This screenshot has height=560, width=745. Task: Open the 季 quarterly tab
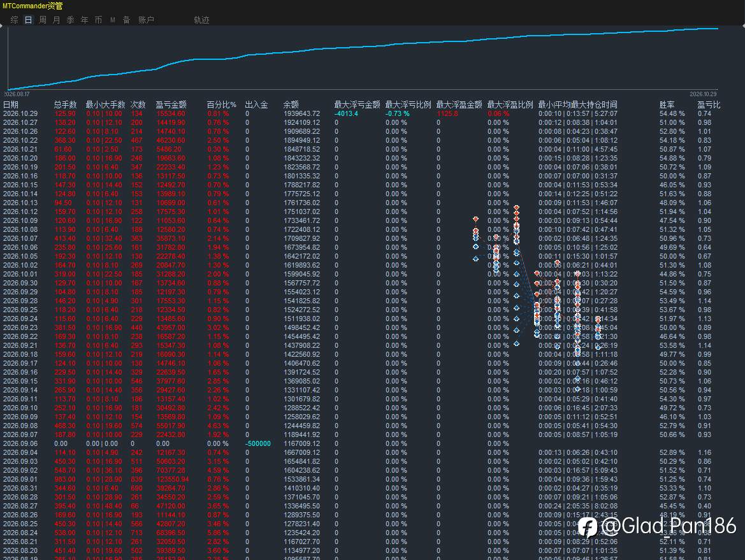pos(70,20)
